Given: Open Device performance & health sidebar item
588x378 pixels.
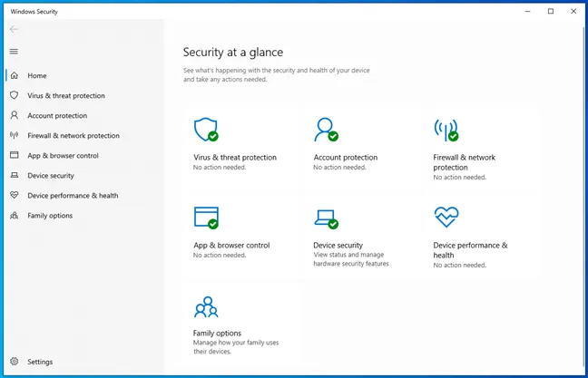Looking at the screenshot, I should pyautogui.click(x=73, y=196).
